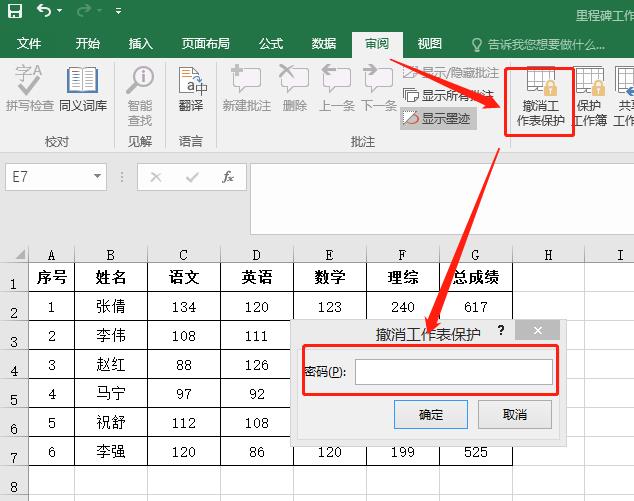This screenshot has height=501, width=634.
Task: Open the 同义词库 thesaurus
Action: tap(83, 88)
